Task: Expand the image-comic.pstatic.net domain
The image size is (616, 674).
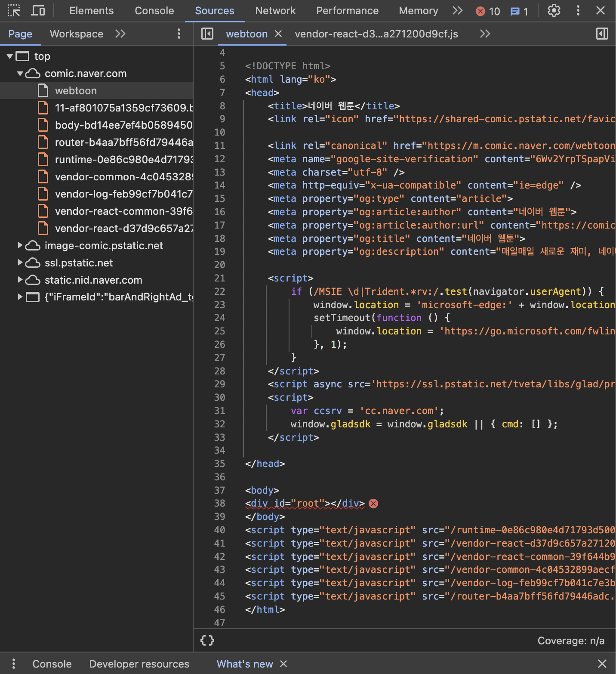Action: pyautogui.click(x=20, y=245)
